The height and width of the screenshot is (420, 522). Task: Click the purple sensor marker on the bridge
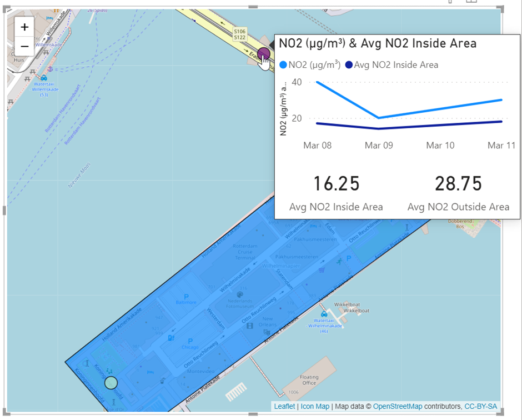click(263, 54)
